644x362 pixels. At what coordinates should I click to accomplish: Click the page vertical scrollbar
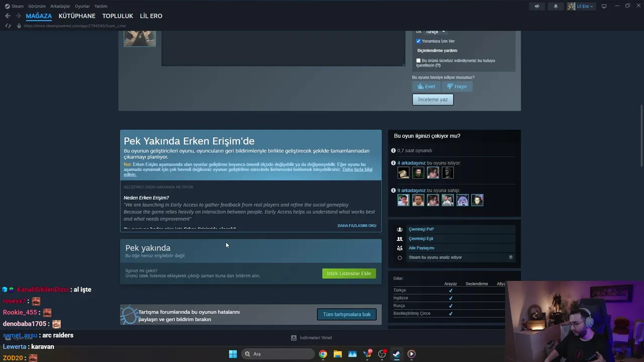[641, 136]
